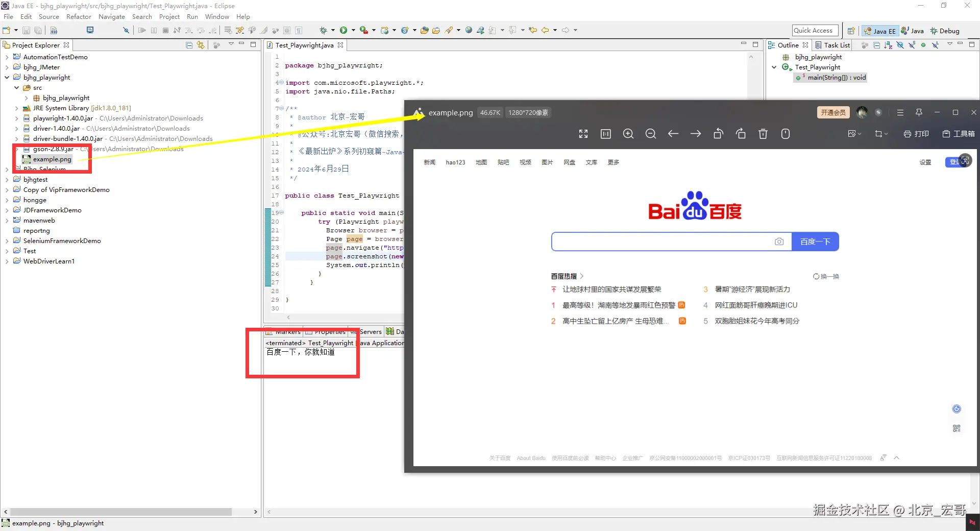
Task: Click the 换一换 refresh link
Action: [x=826, y=276]
